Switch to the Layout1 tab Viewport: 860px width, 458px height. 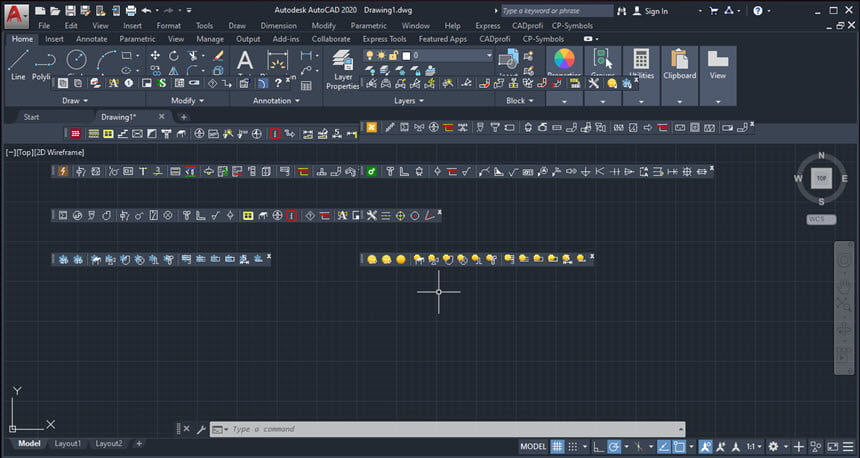tap(67, 443)
